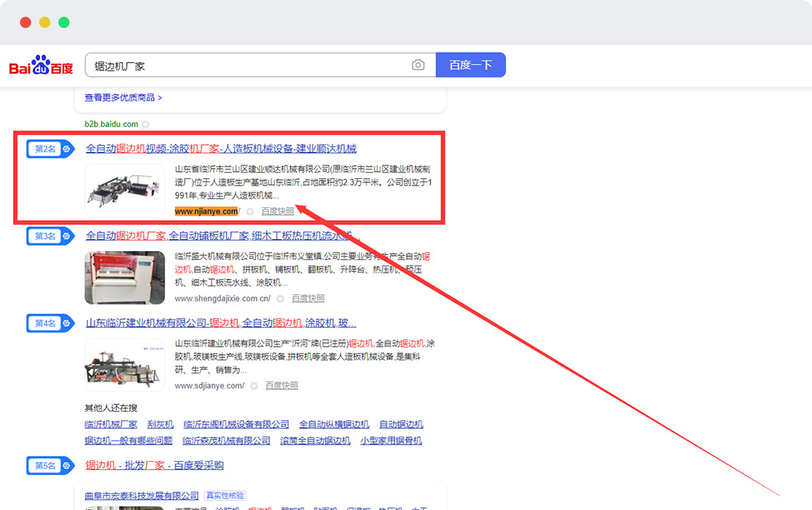Open camera image search in search box

point(418,65)
